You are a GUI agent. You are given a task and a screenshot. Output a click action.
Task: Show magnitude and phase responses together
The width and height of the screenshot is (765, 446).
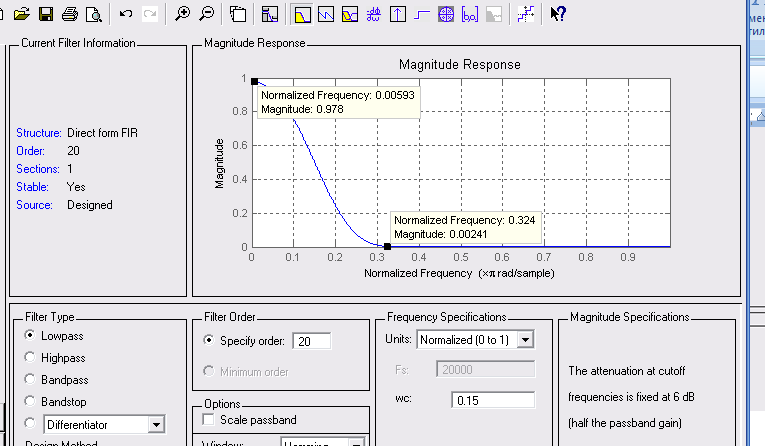click(350, 14)
